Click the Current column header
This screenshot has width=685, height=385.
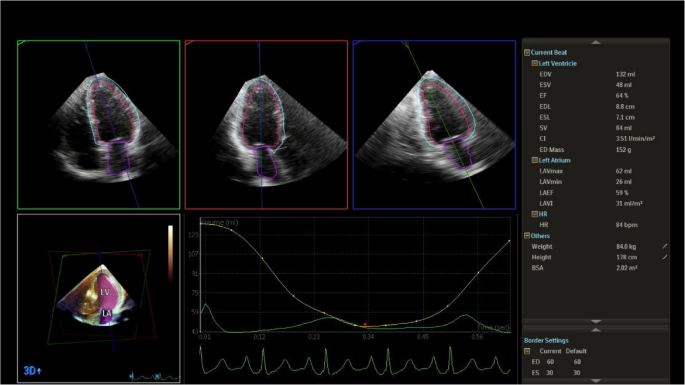pos(550,351)
